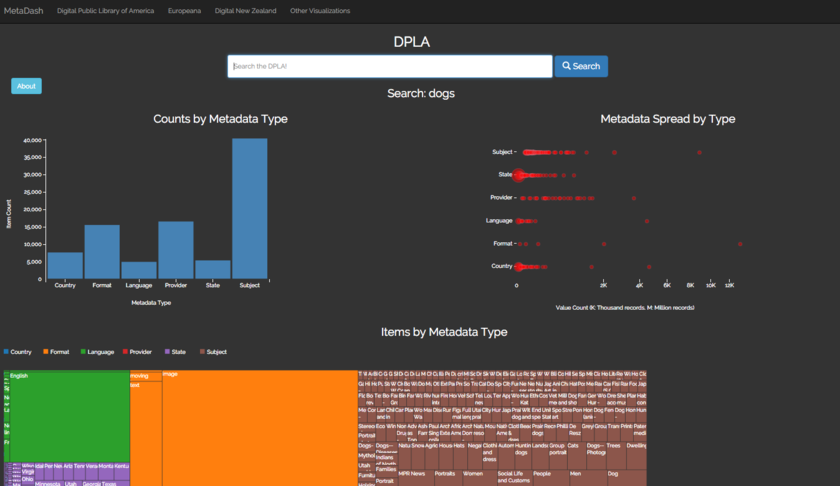Select the State bar in bar chart
This screenshot has height=486, width=840.
(213, 270)
